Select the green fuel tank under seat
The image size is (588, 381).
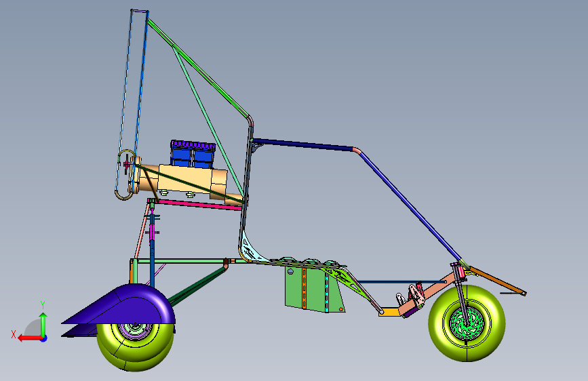[x=313, y=289]
